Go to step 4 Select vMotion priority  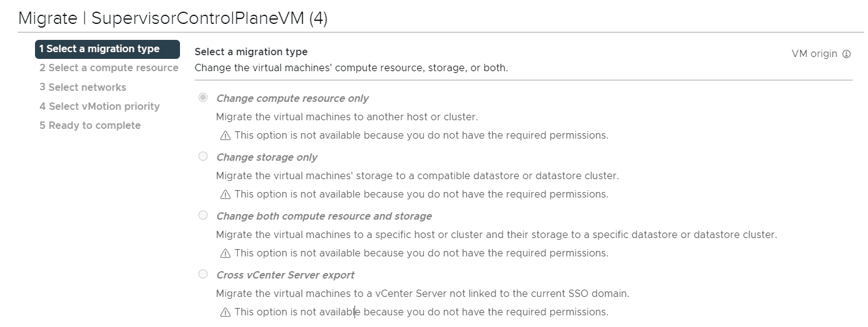click(x=100, y=106)
